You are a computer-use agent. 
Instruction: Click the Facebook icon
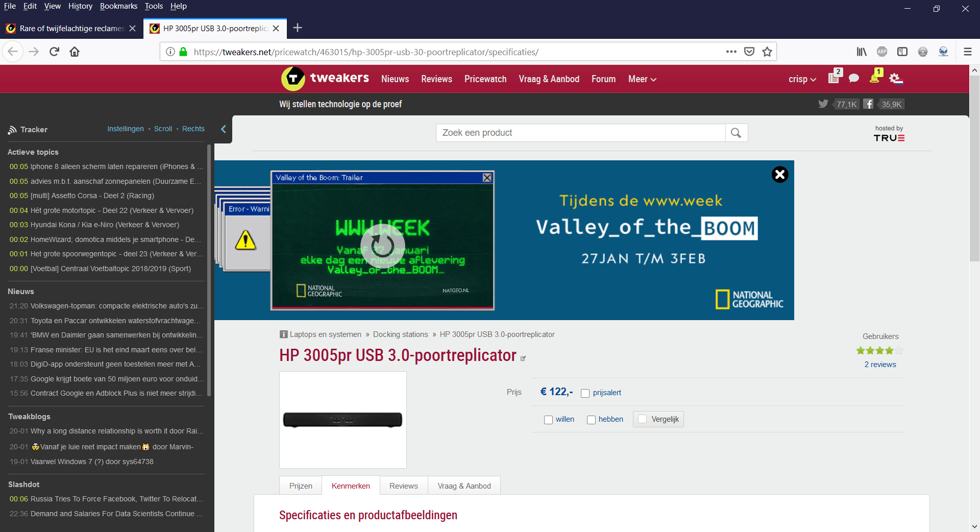(x=868, y=104)
